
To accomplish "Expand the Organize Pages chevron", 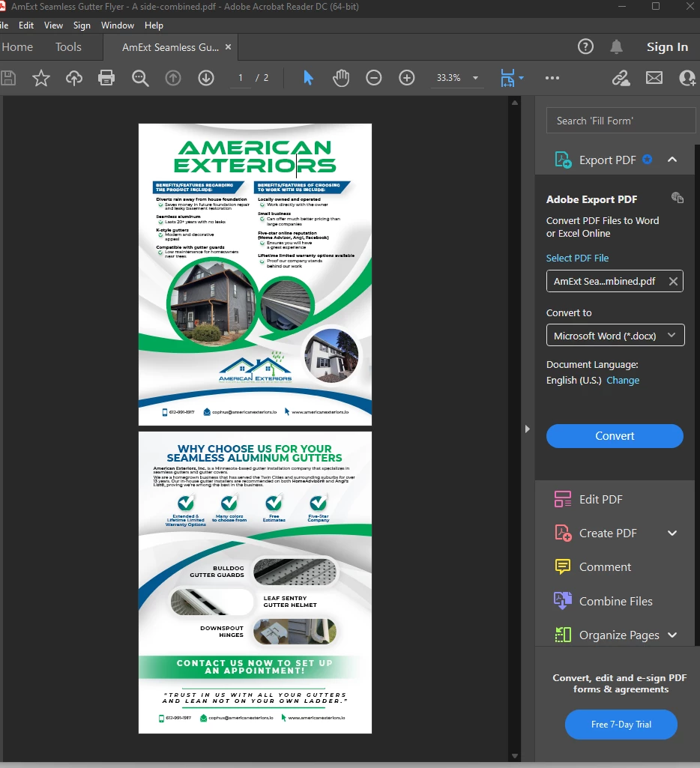I will 672,635.
